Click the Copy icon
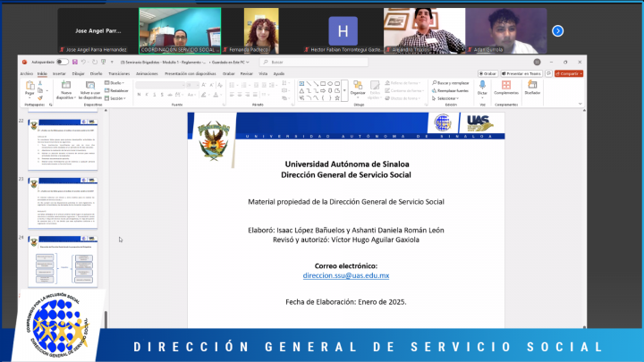The height and width of the screenshot is (362, 644). [40, 90]
